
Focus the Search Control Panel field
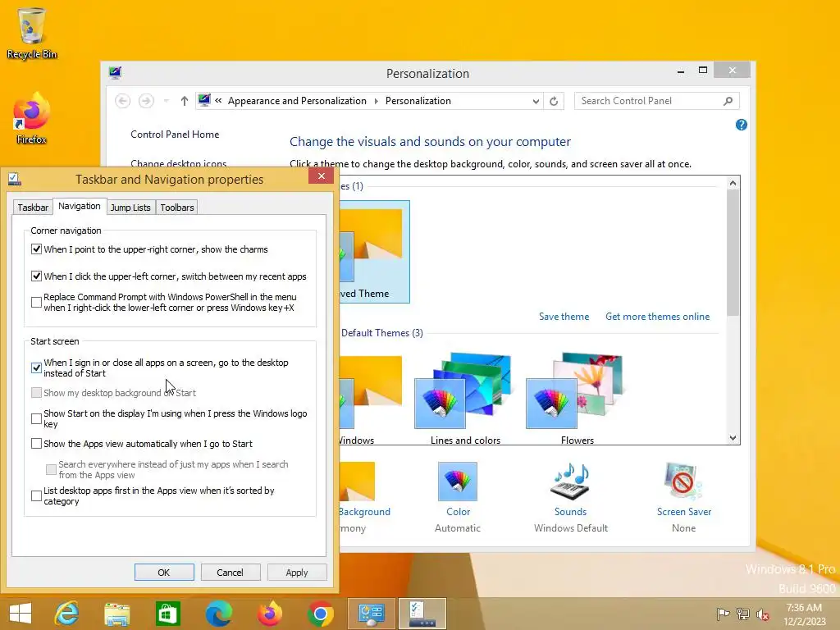[x=650, y=101]
